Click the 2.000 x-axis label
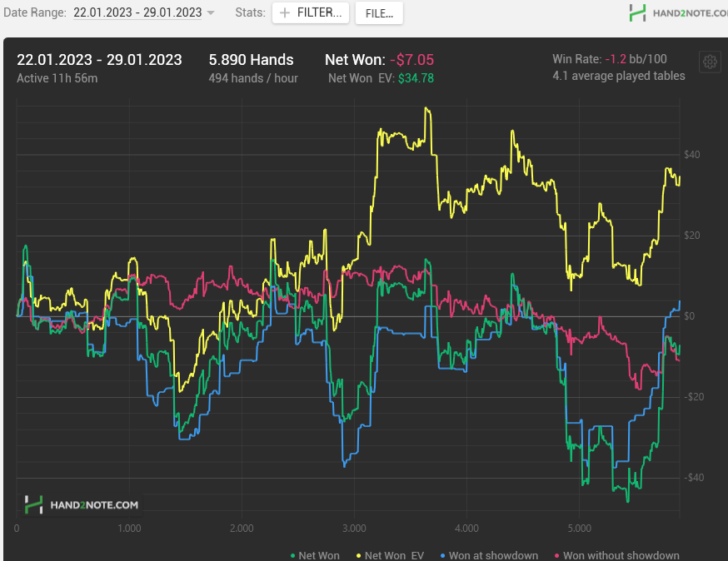728x561 pixels. [x=242, y=528]
